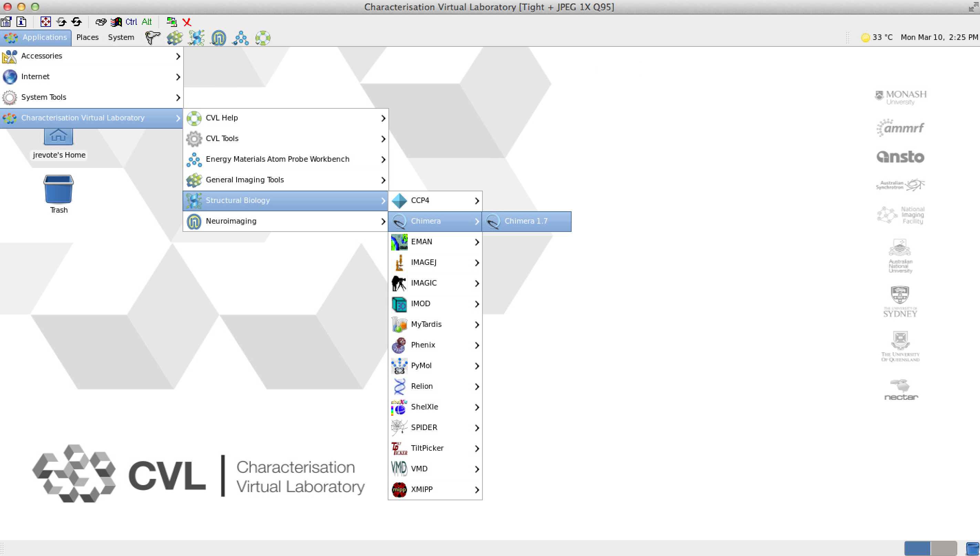The image size is (980, 556).
Task: Click the Relion helix icon
Action: click(399, 386)
